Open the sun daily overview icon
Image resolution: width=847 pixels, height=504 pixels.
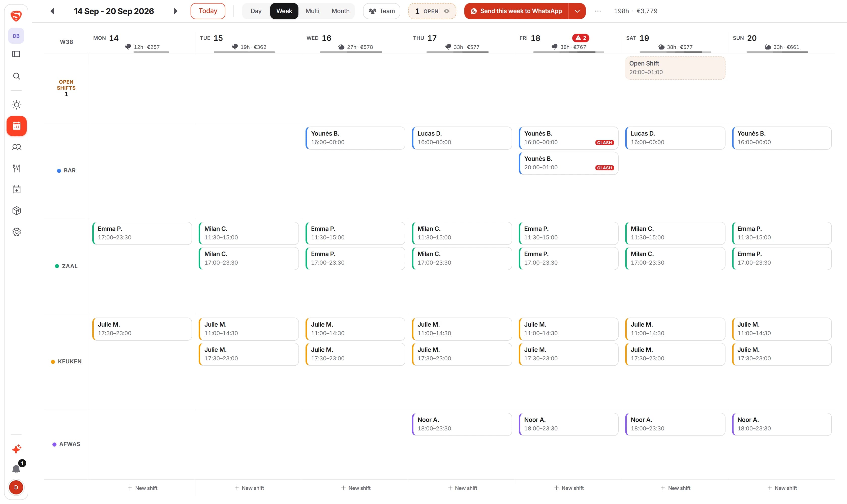pyautogui.click(x=16, y=105)
